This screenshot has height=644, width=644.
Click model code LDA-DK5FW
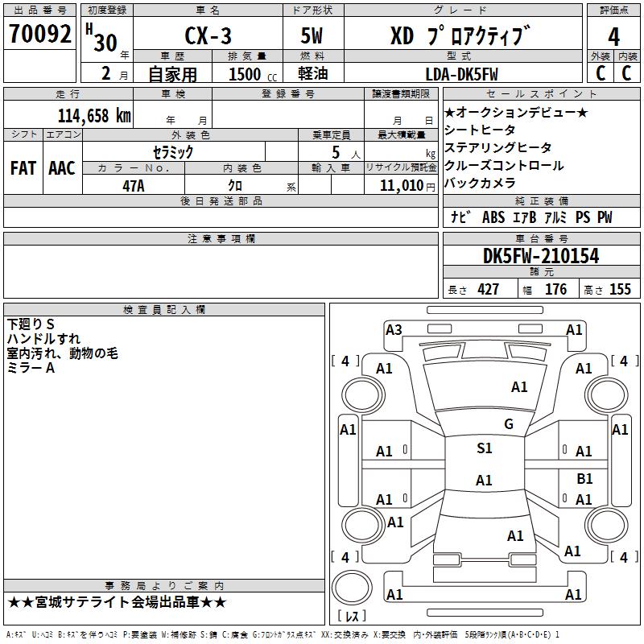pos(461,74)
